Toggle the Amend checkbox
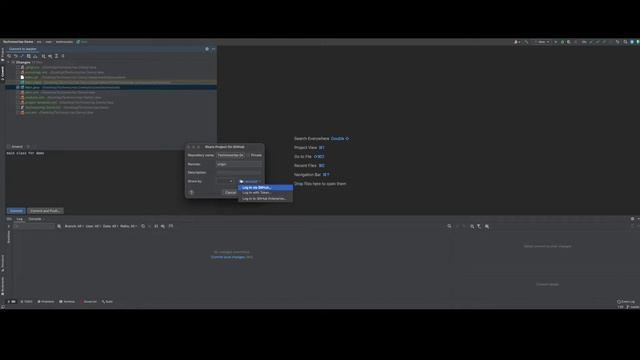The width and height of the screenshot is (640, 360). 9,147
